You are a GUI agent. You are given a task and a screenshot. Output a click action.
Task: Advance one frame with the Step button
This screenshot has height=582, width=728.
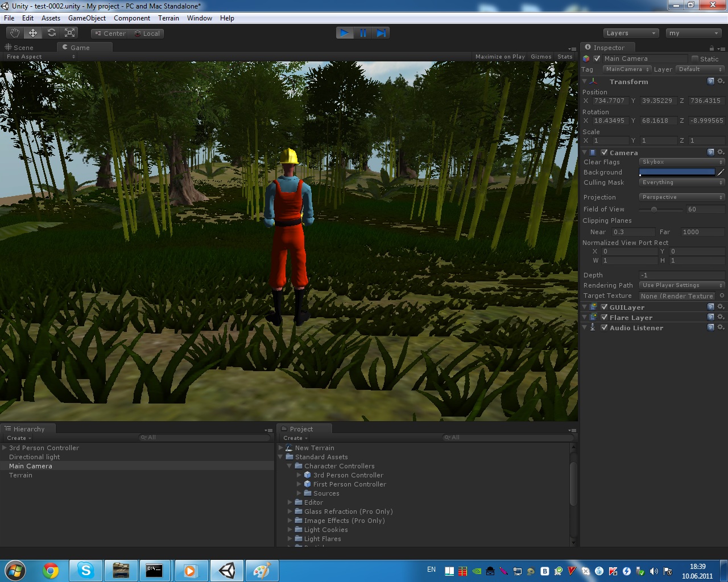(382, 33)
